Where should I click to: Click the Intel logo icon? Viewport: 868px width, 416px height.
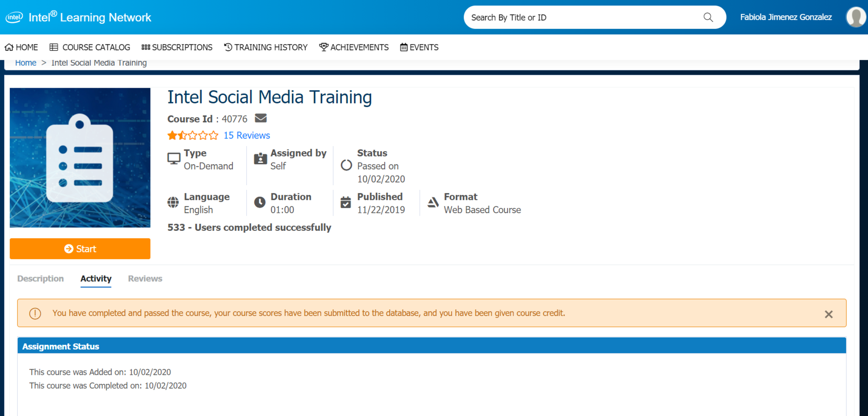click(14, 17)
